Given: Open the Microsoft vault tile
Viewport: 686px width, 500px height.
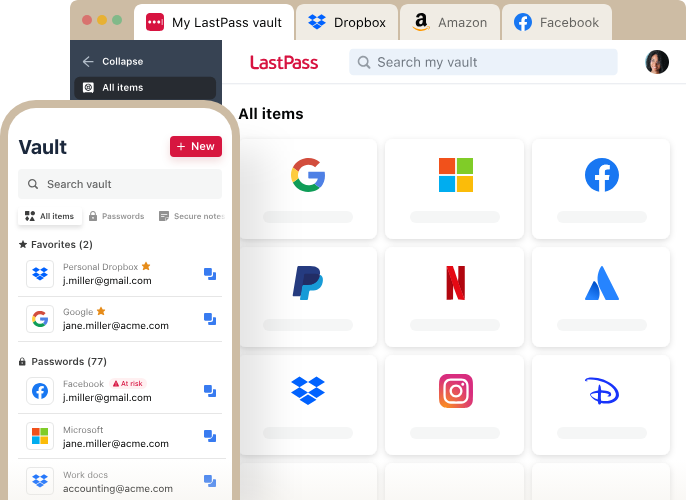Looking at the screenshot, I should point(455,188).
